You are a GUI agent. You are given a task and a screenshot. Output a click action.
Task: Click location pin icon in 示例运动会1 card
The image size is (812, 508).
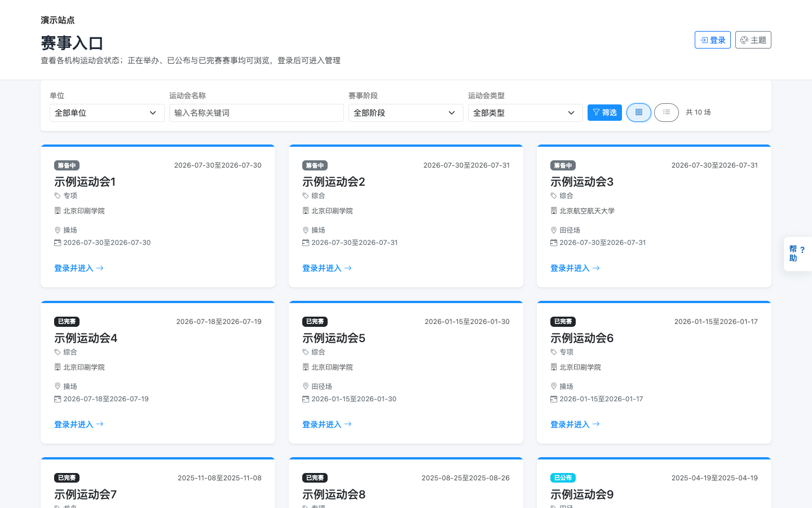click(58, 230)
